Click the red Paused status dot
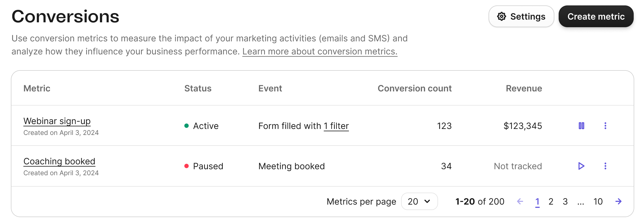 tap(187, 166)
